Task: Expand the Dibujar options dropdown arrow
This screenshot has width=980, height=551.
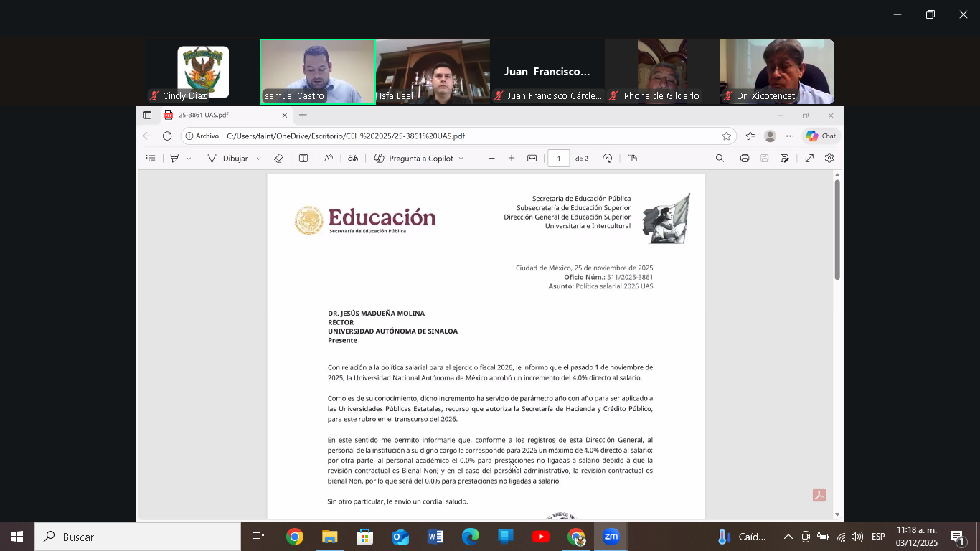Action: coord(259,159)
